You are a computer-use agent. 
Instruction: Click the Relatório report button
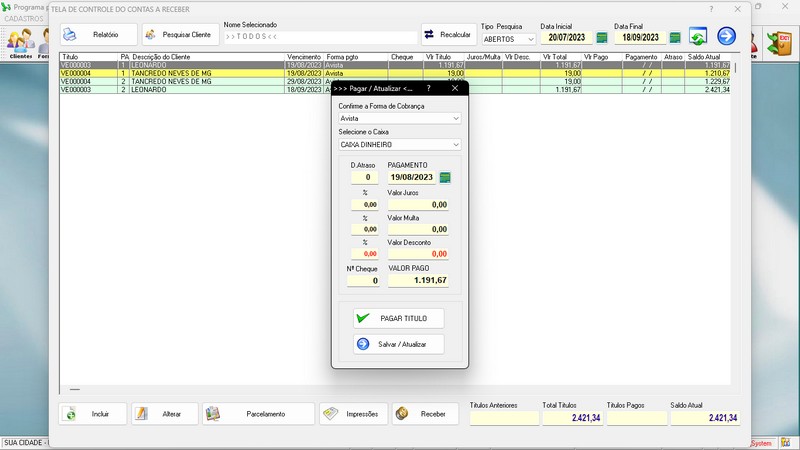click(x=97, y=35)
